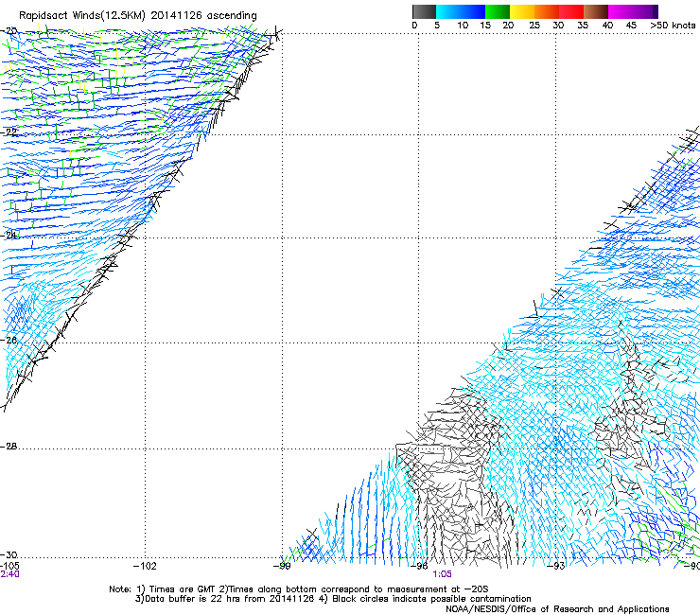The width and height of the screenshot is (700, 615).
Task: Click the '35' legend scale label
Action: pos(582,26)
